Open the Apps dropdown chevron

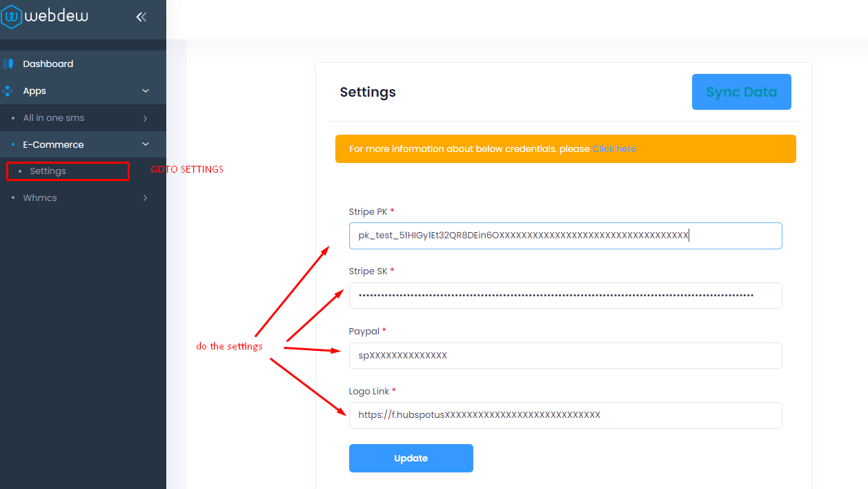click(x=145, y=90)
